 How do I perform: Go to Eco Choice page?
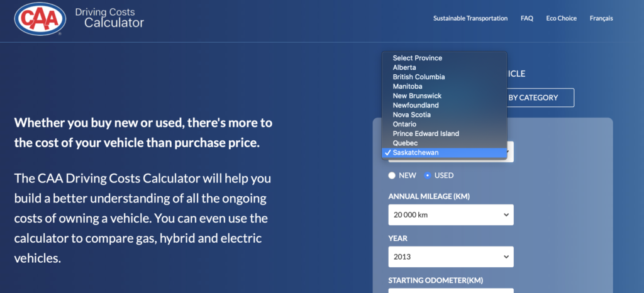pos(562,18)
